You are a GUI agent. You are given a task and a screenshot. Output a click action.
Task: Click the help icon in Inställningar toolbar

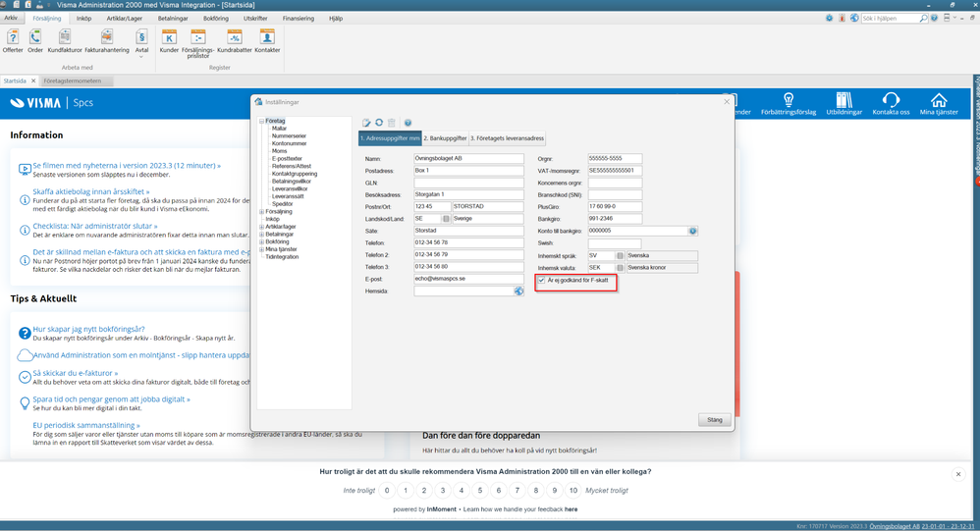tap(408, 123)
